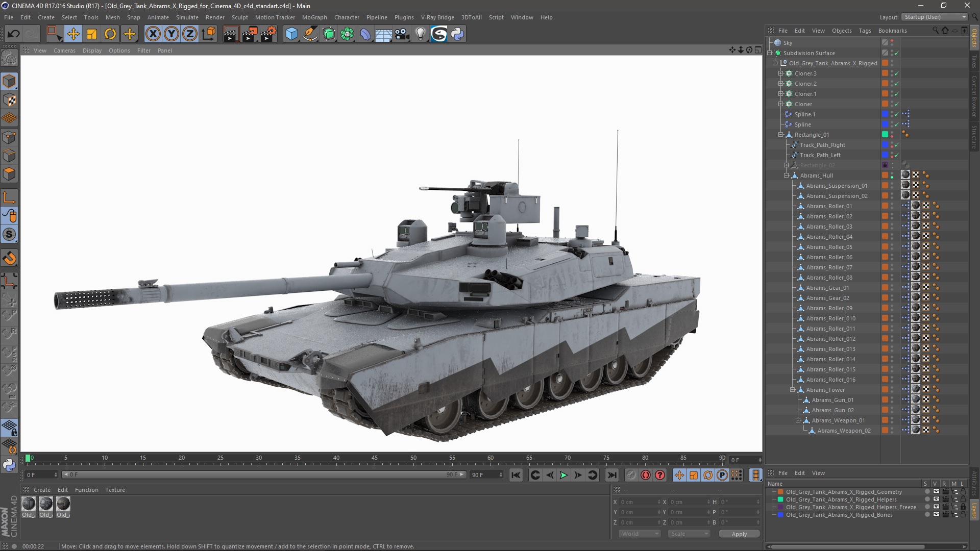Click the Undo arrow icon
Screen dimensions: 980x551
coord(14,34)
